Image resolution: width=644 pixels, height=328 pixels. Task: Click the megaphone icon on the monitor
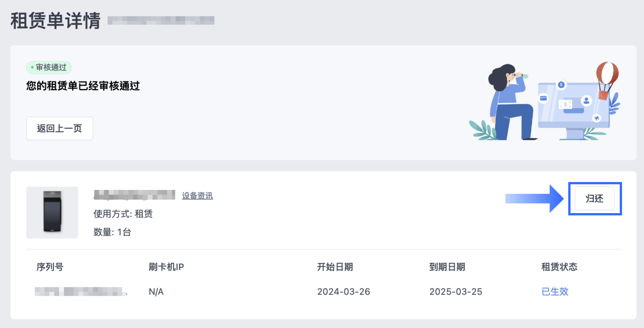coord(597,118)
